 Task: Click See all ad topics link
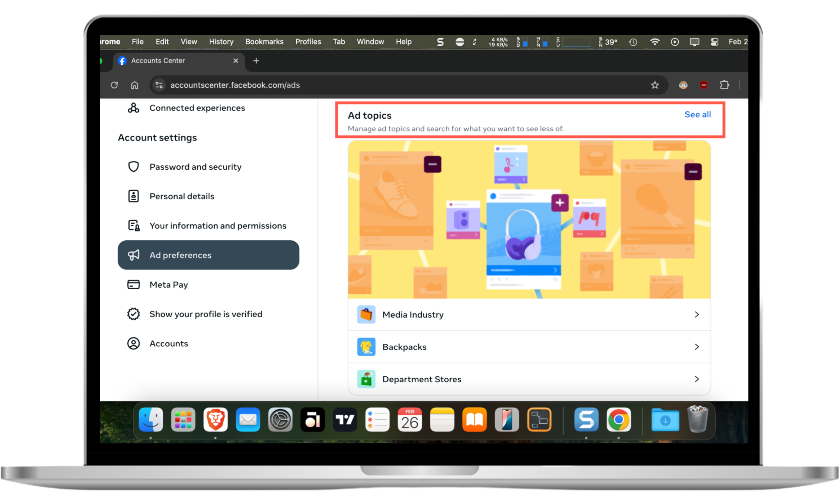[698, 115]
